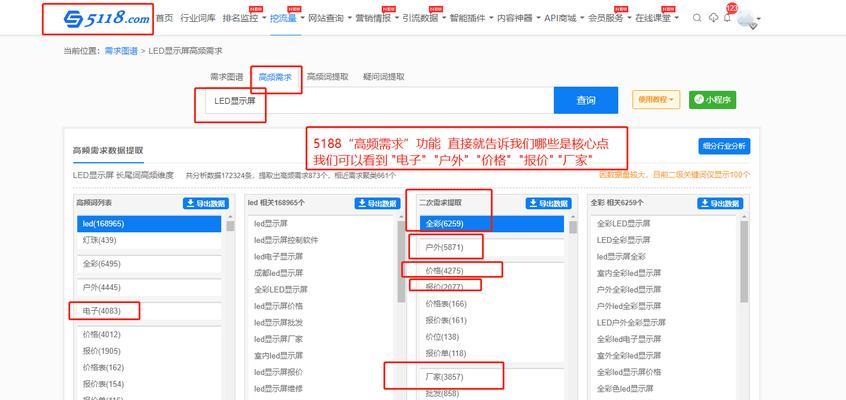
Task: Use the led 相关 list scrollbar
Action: coord(401,262)
